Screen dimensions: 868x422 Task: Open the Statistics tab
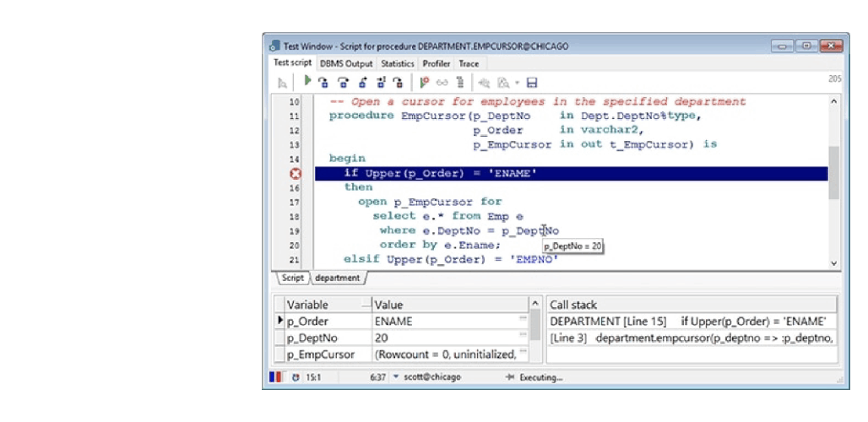(x=398, y=63)
